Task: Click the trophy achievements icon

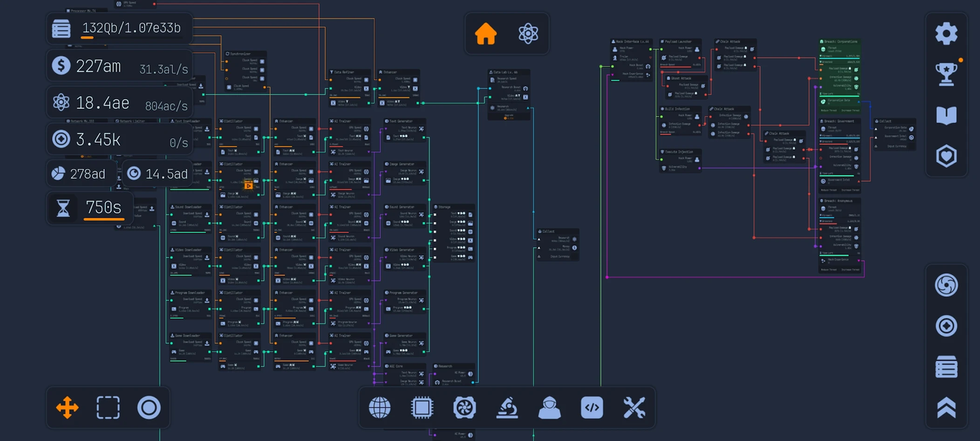Action: (946, 73)
